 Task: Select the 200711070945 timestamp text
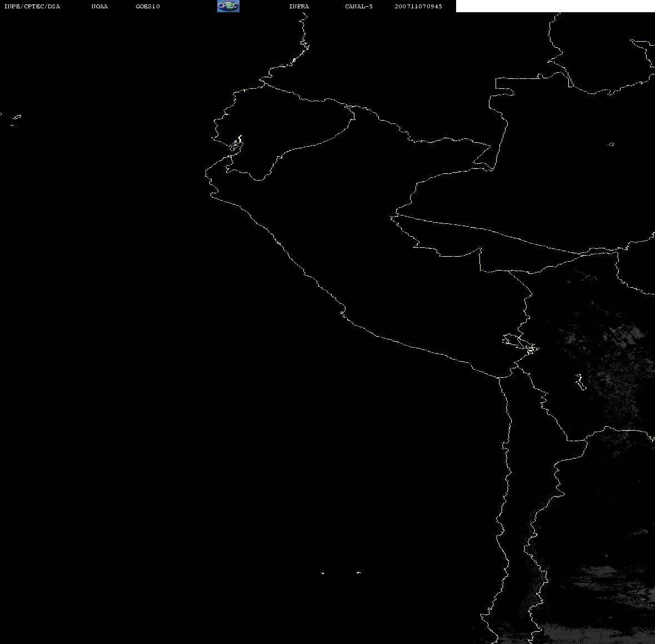click(418, 6)
